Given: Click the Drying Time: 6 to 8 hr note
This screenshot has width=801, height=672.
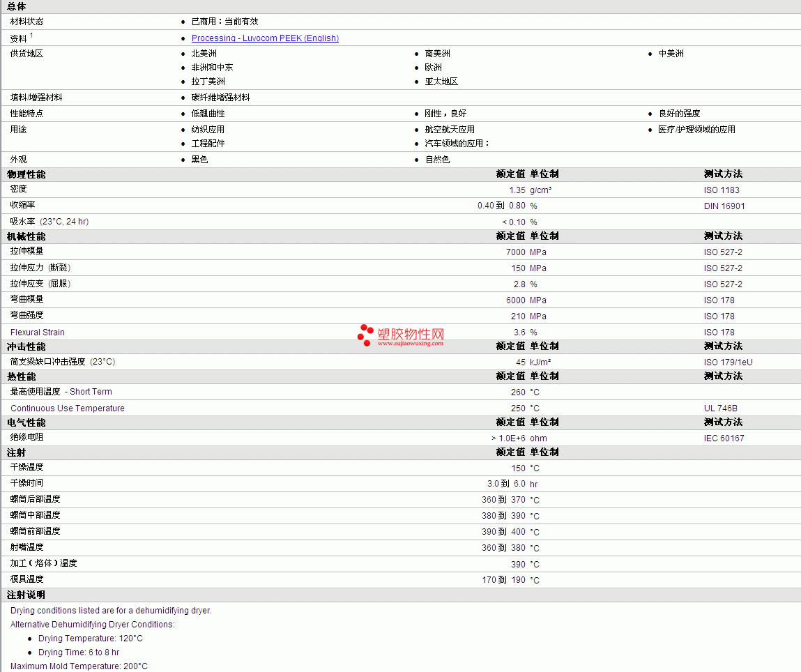Looking at the screenshot, I should tap(79, 652).
